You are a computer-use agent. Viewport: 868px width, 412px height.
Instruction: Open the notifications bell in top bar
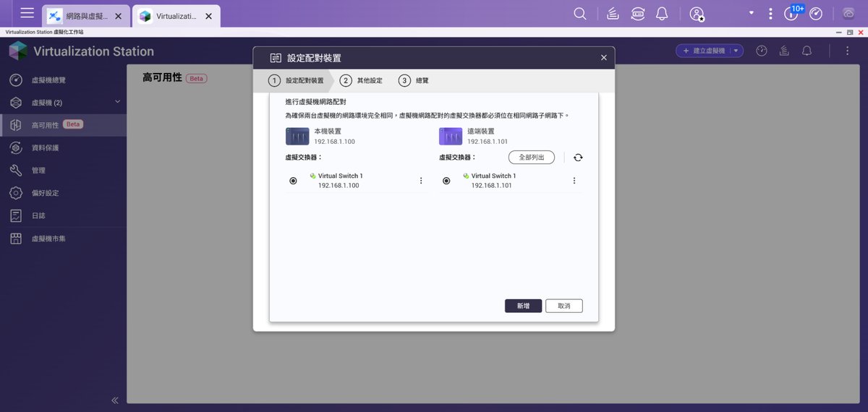tap(662, 14)
